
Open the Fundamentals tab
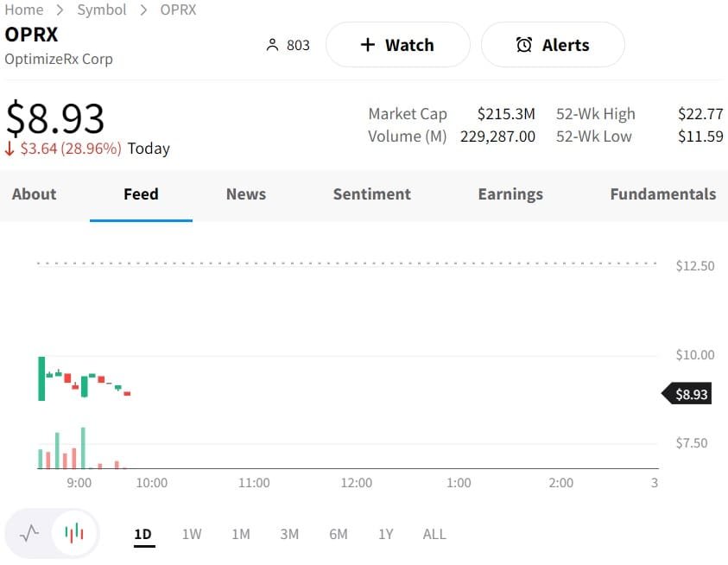662,194
